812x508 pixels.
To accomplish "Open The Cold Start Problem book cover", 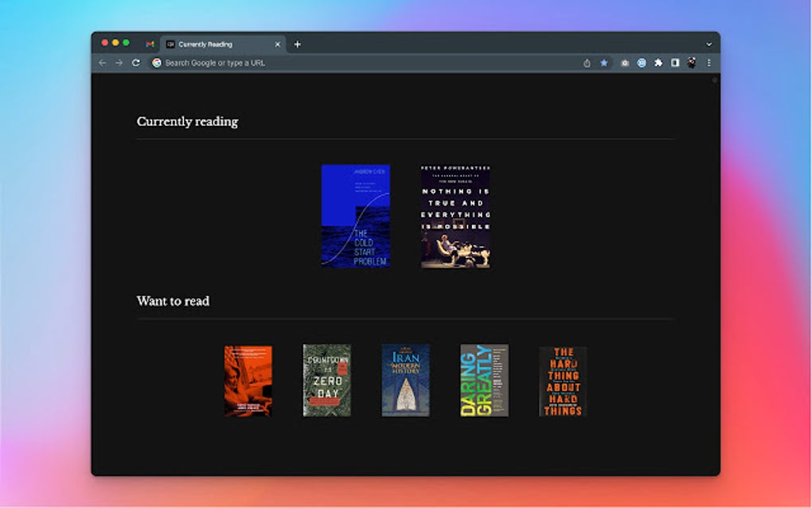I will [355, 216].
